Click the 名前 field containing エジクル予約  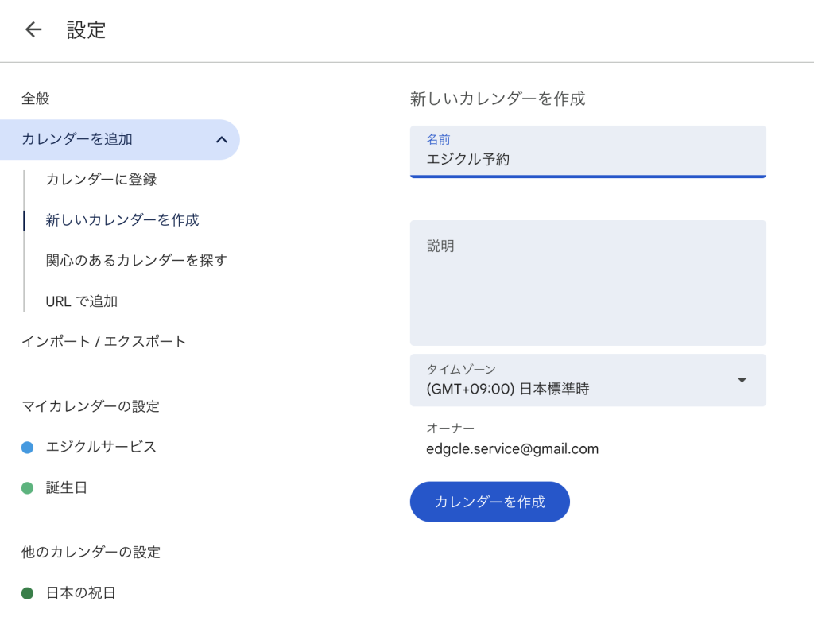[x=587, y=152]
